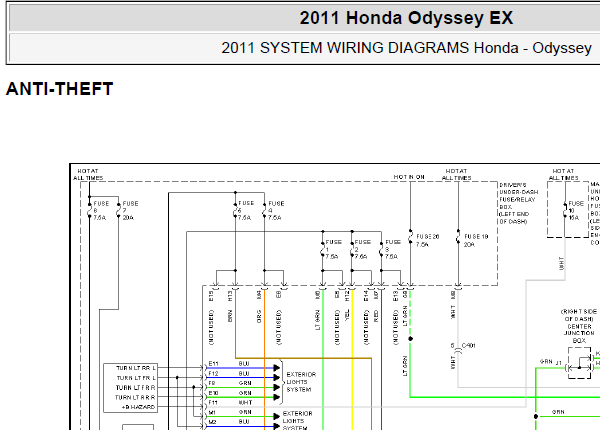The image size is (600, 430).
Task: Click EXTERIOR LIGHTS SYSTEM label beside the brace
Action: click(x=301, y=382)
